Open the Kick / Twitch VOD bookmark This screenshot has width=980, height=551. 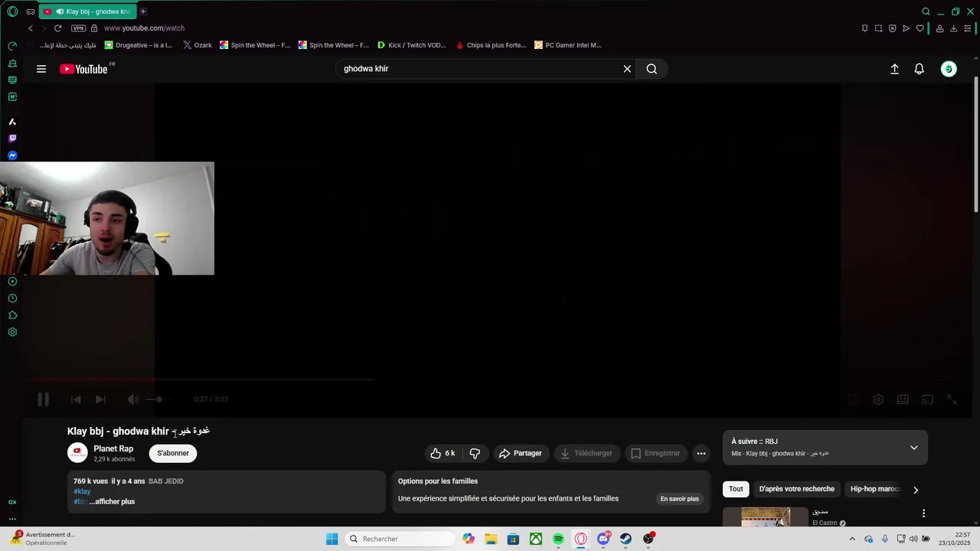pyautogui.click(x=412, y=45)
